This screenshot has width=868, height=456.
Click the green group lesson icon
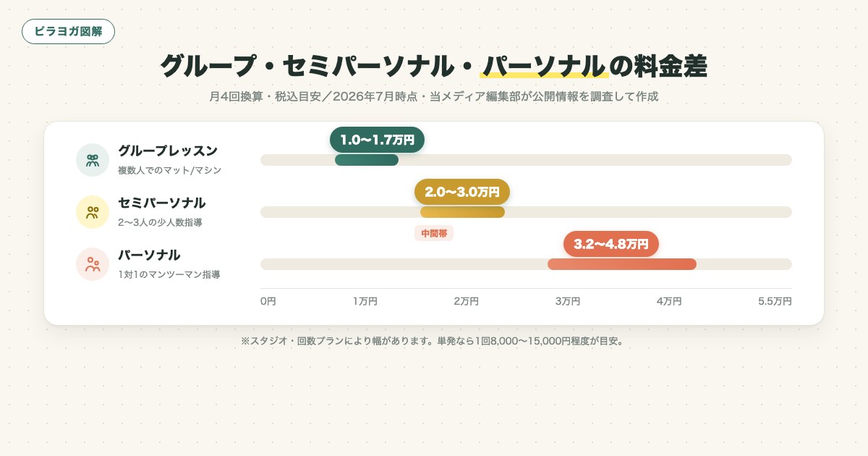[x=93, y=160]
